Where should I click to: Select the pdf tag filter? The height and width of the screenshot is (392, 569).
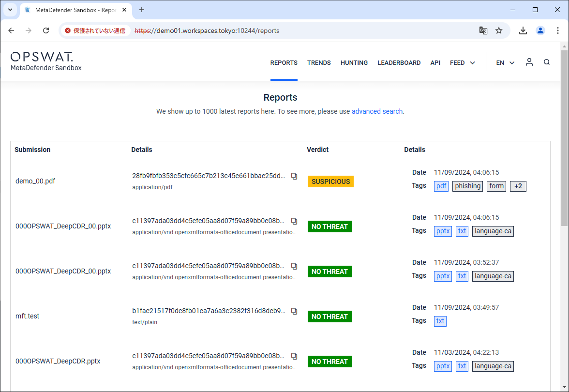[x=441, y=186]
